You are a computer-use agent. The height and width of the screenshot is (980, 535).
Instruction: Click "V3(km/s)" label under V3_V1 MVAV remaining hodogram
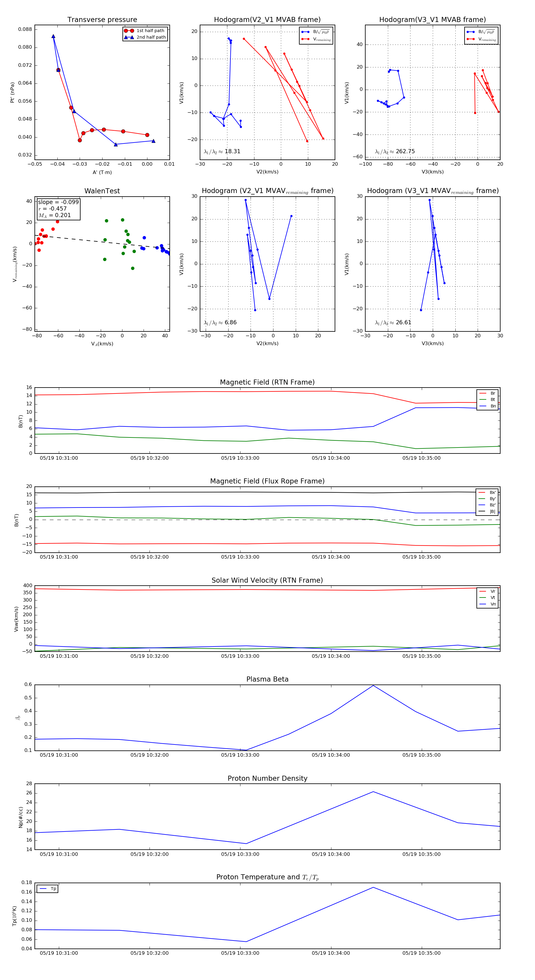coord(432,344)
